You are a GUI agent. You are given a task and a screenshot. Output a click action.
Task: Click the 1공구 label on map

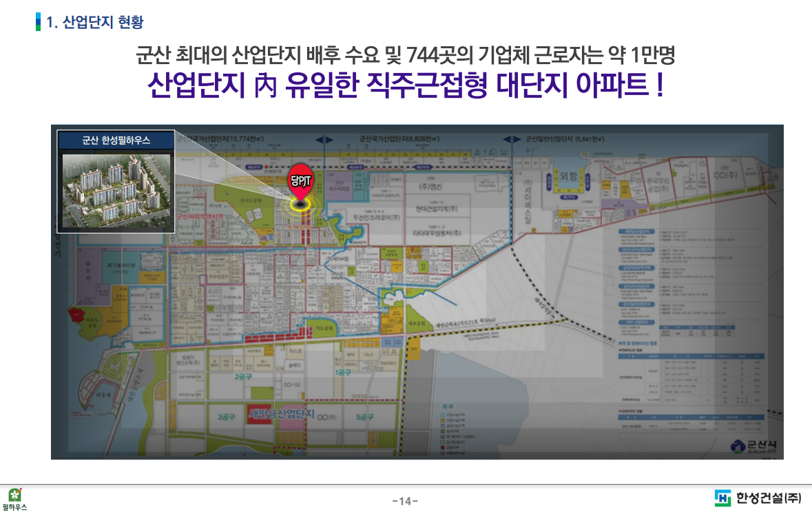(x=343, y=373)
